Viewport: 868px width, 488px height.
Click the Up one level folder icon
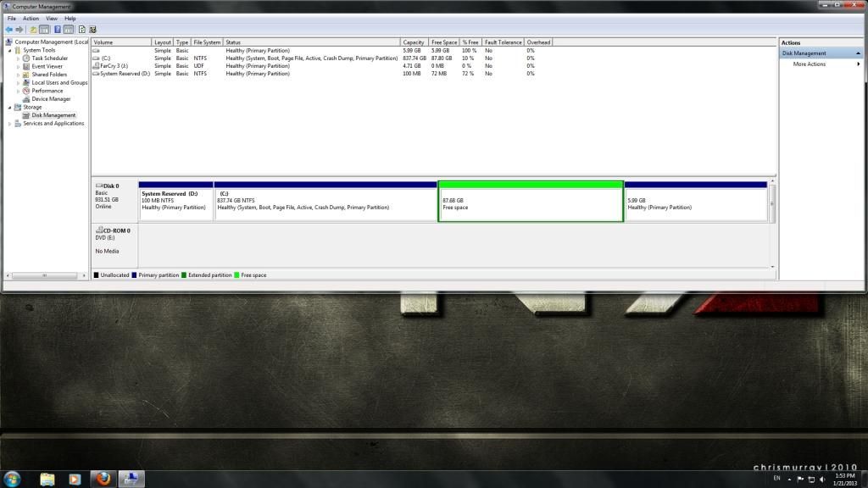33,30
